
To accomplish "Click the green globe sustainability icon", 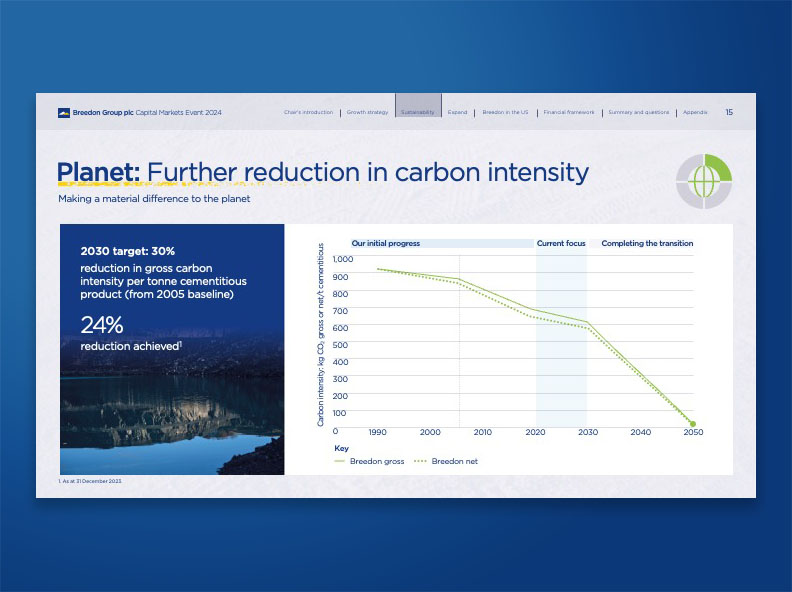I will click(x=704, y=182).
